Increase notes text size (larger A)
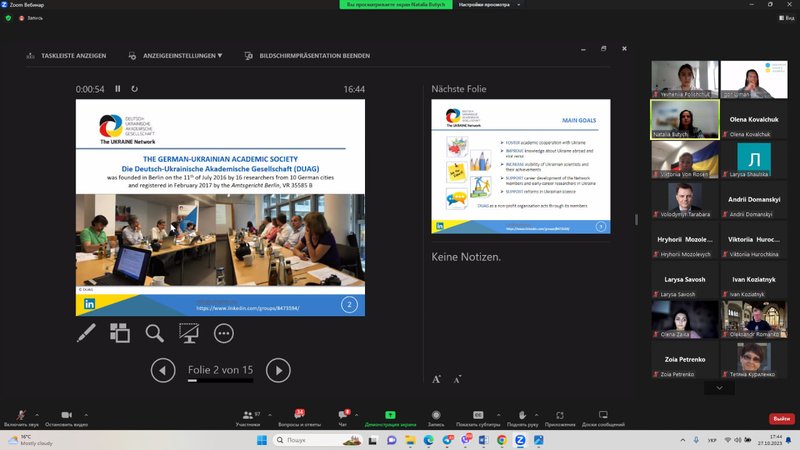The height and width of the screenshot is (450, 800). pyautogui.click(x=436, y=379)
